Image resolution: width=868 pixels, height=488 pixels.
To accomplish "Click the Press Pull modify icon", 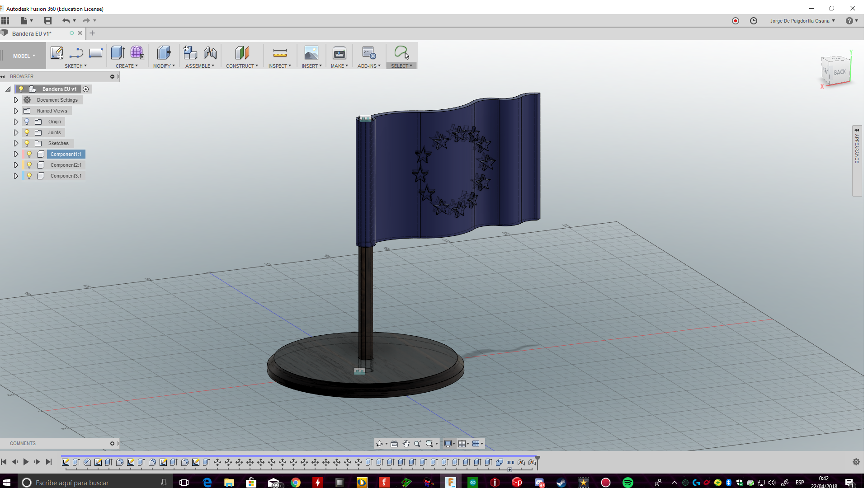I will click(164, 53).
